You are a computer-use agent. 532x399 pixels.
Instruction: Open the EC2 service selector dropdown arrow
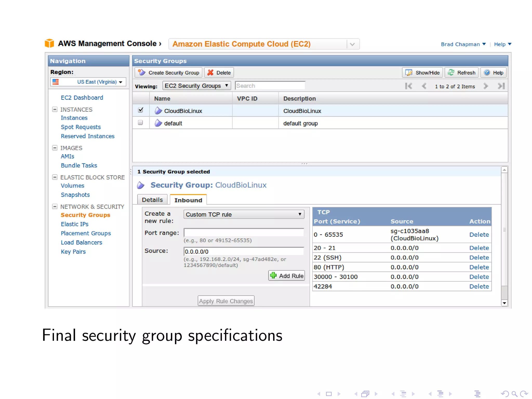pyautogui.click(x=353, y=44)
